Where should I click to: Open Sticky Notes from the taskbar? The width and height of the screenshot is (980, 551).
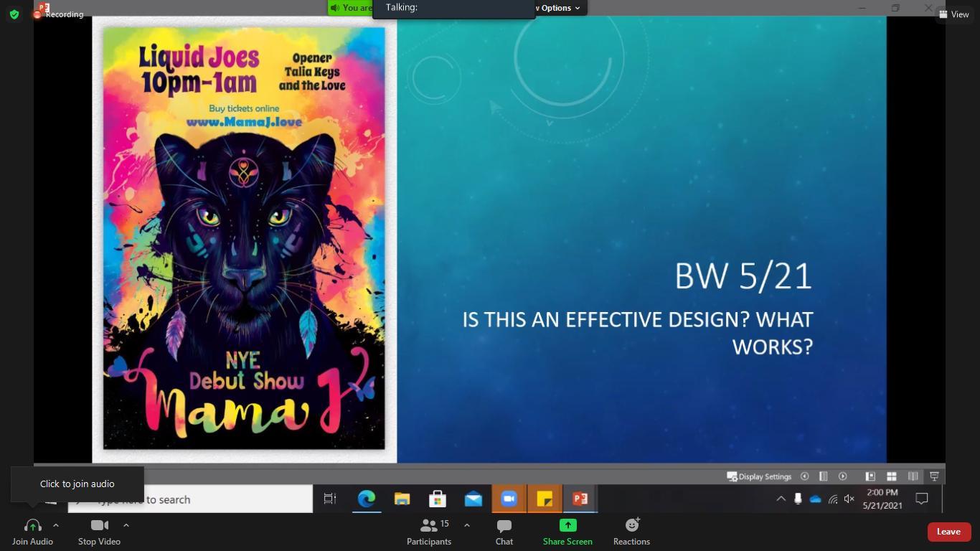[545, 499]
